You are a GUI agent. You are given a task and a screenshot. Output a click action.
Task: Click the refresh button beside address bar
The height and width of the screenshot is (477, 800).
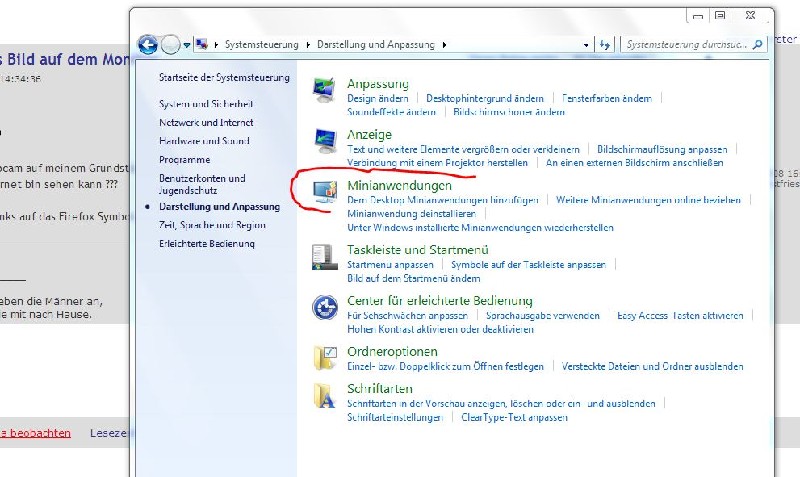pyautogui.click(x=604, y=45)
